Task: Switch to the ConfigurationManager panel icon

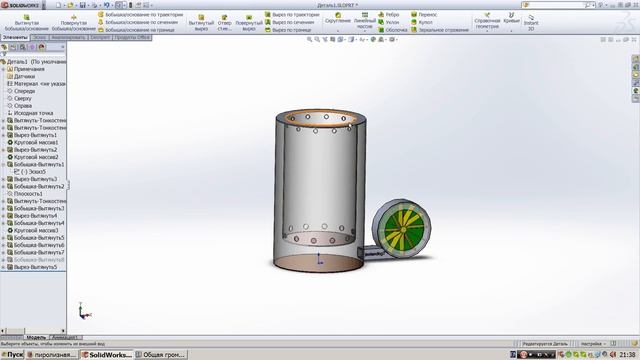Action: [23, 47]
